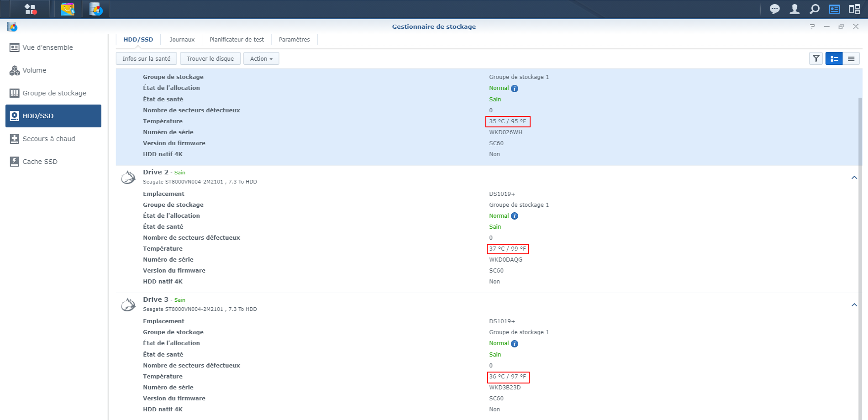Click info icon beside Drive 2 Normal status
The width and height of the screenshot is (868, 420).
pyautogui.click(x=515, y=216)
